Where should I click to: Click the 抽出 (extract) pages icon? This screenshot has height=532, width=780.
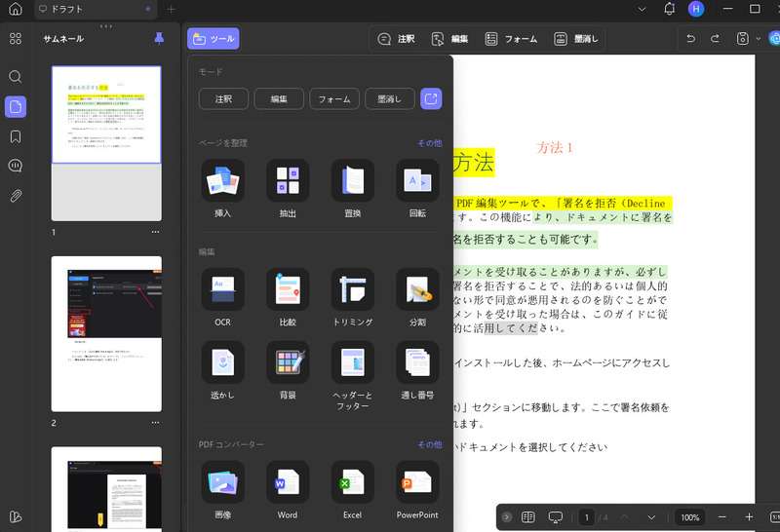click(288, 180)
